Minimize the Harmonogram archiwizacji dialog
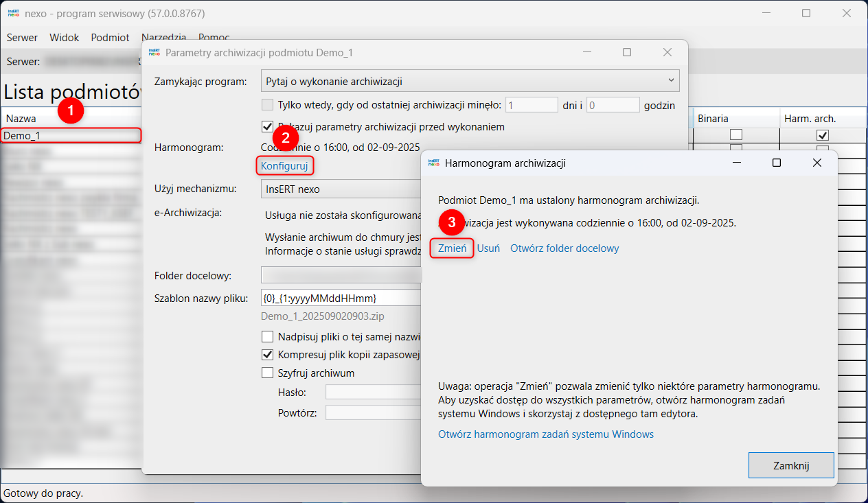 pyautogui.click(x=736, y=163)
